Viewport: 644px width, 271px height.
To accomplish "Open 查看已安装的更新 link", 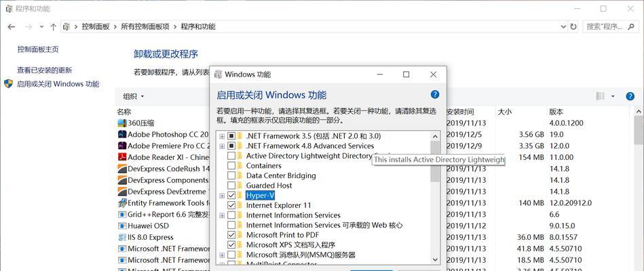I will click(x=44, y=70).
